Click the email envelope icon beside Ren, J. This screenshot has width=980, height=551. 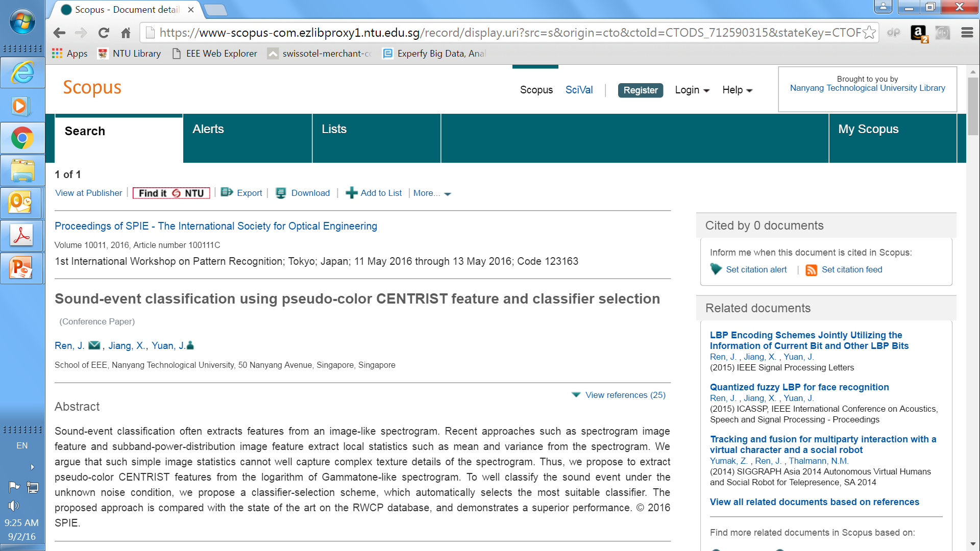click(94, 345)
